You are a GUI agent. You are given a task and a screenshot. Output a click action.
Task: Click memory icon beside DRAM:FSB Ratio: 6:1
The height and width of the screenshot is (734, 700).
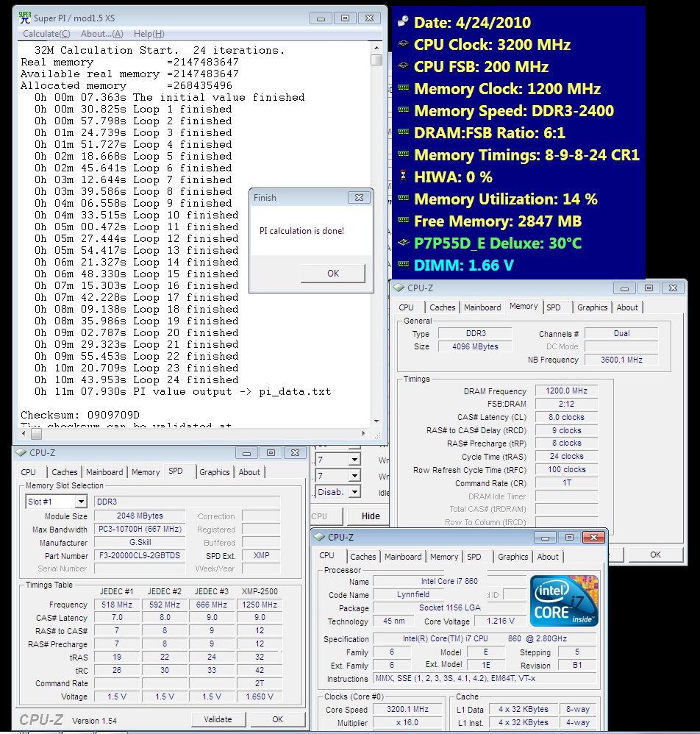tap(403, 132)
